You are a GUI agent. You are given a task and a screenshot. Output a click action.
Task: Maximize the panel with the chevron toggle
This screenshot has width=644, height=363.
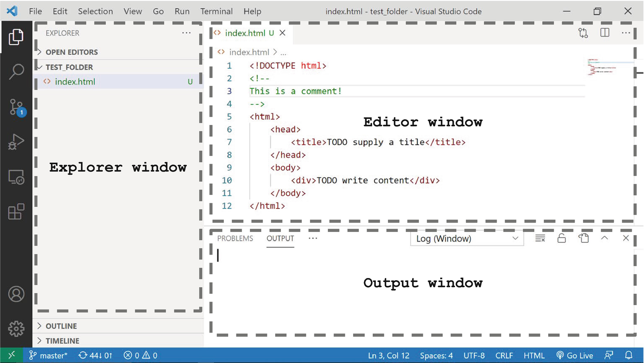coord(605,238)
